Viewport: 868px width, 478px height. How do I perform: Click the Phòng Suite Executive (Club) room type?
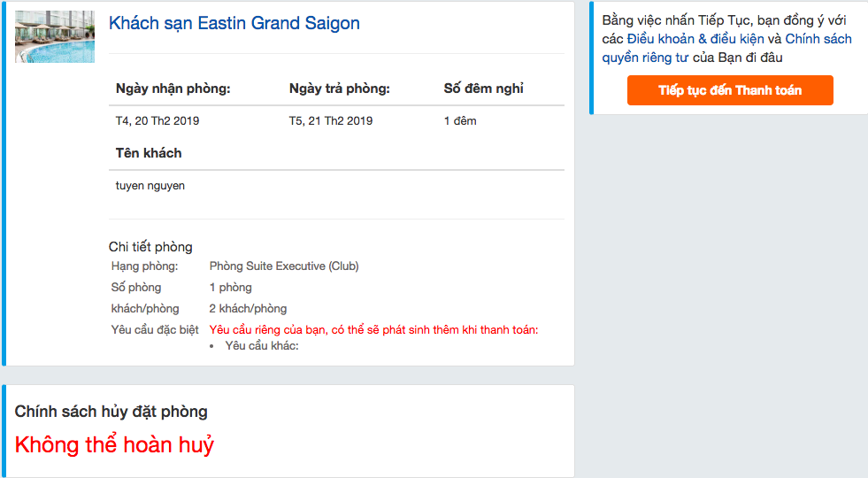coord(284,266)
